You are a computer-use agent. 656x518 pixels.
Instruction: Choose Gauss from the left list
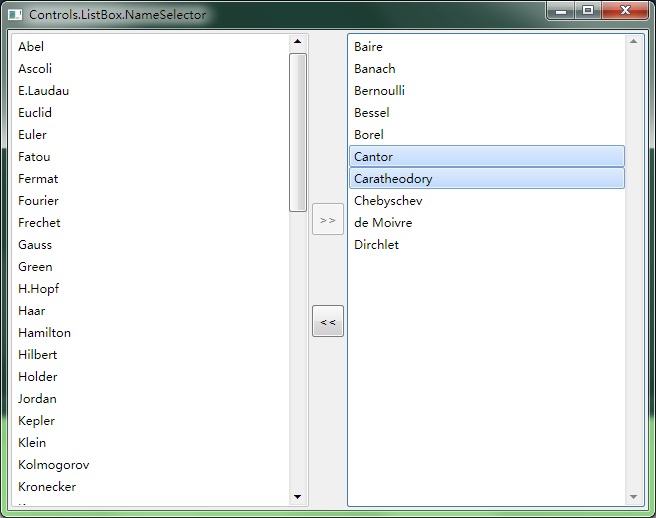pyautogui.click(x=35, y=245)
